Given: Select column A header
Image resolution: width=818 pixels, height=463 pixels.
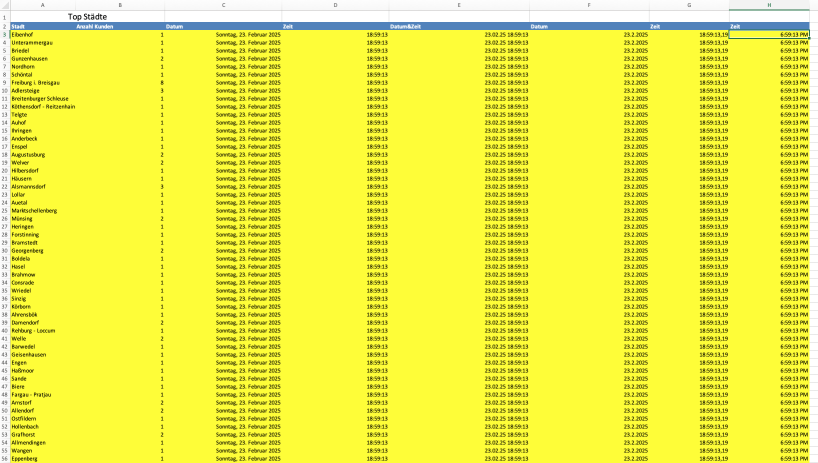Looking at the screenshot, I should [x=41, y=6].
